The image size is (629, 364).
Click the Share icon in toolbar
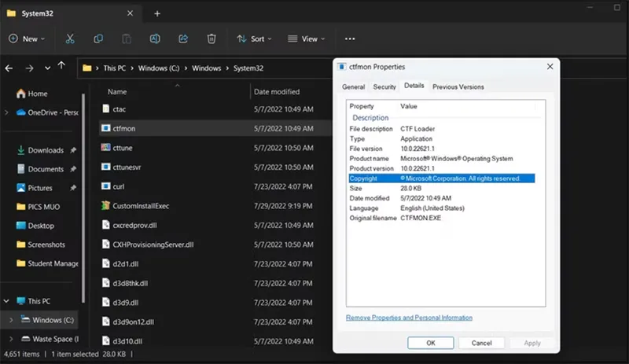point(183,39)
